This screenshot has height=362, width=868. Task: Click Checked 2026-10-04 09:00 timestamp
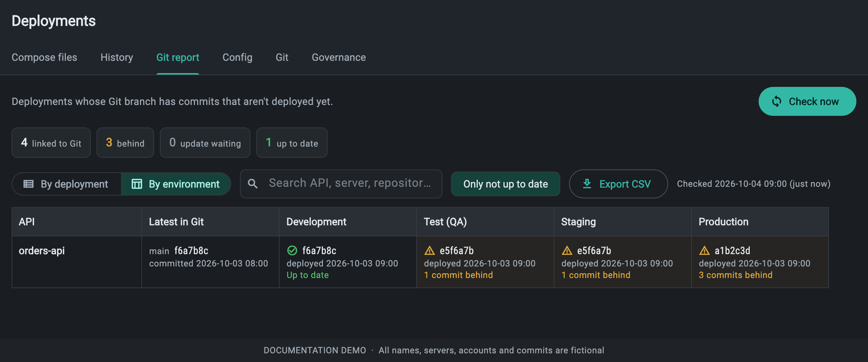point(753,184)
